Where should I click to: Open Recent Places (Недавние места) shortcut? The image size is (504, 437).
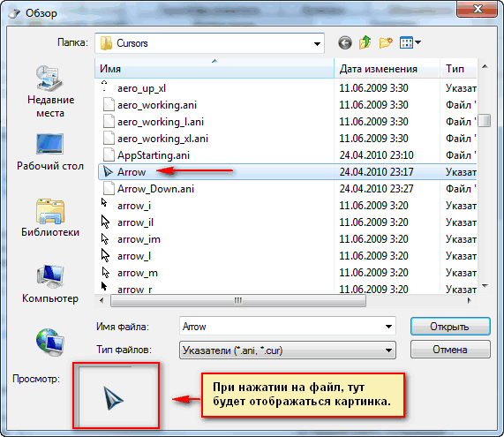(49, 92)
